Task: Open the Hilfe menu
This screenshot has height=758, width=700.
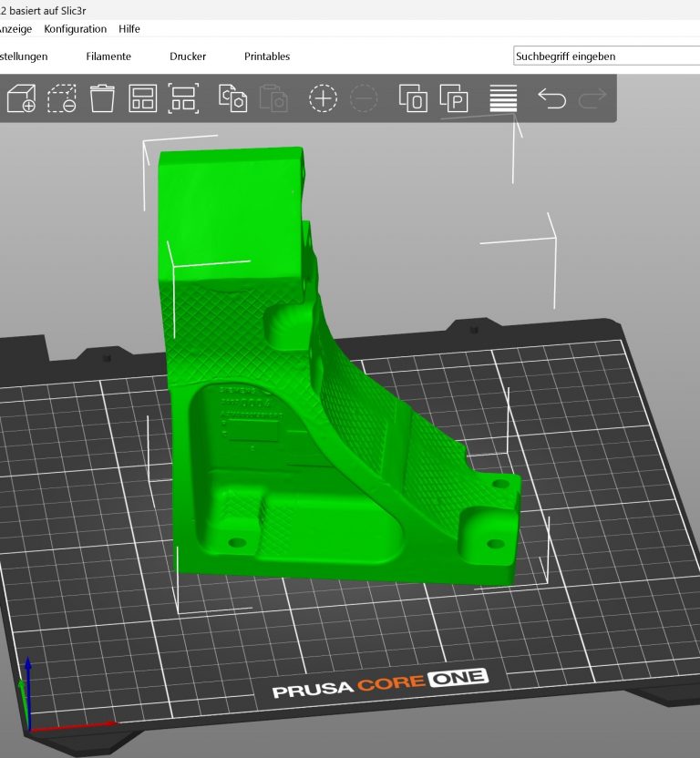Action: (x=129, y=29)
